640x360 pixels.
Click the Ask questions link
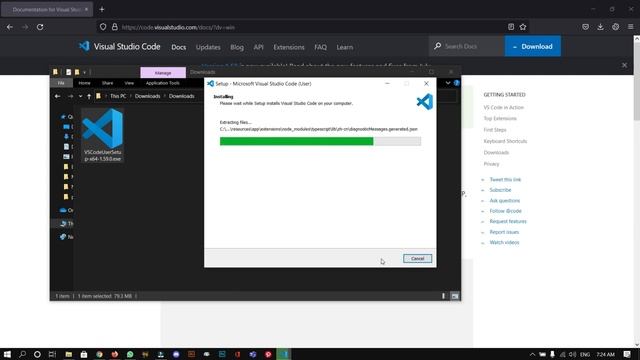pyautogui.click(x=504, y=201)
